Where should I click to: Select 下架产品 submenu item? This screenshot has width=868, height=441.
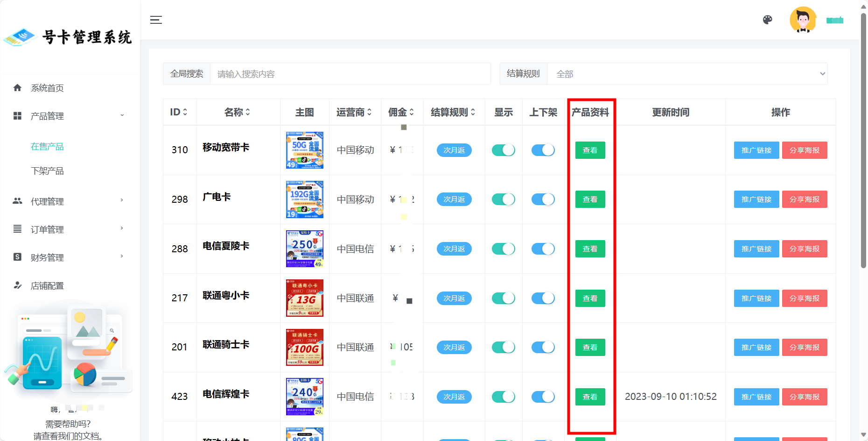(x=47, y=171)
